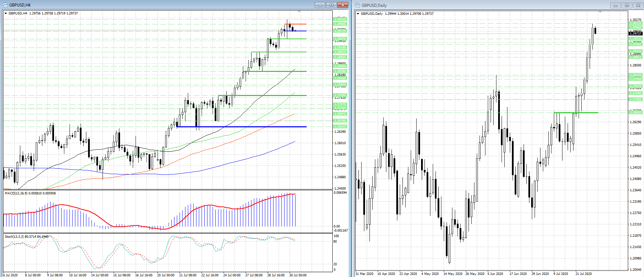Viewport: 644px width, 277px height.
Task: Click the MACD scale value 0.006594
Action: pyautogui.click(x=340, y=193)
